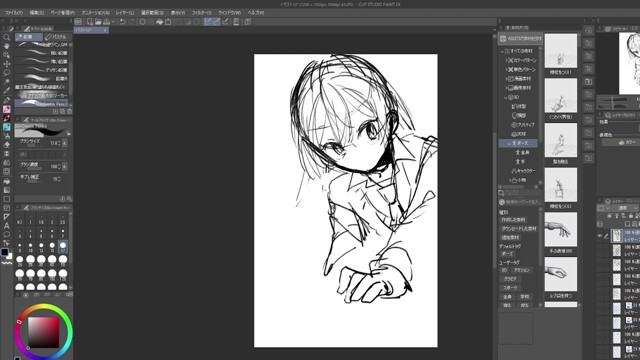Select the Pen tool in left toolbar
640x360 pixels.
point(7,100)
